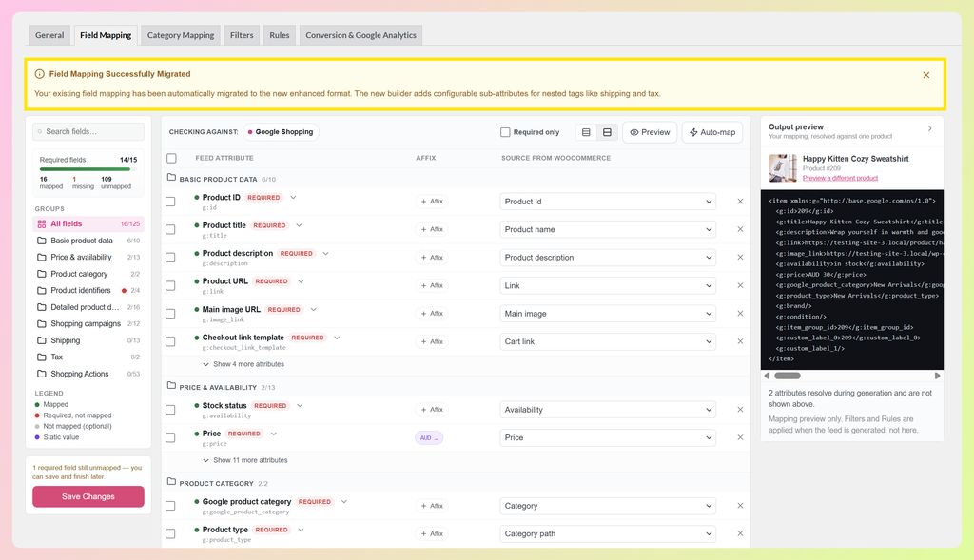Click the Happy Kitten Cozy Sweatshirt thumbnail
The image size is (974, 560).
coord(783,167)
